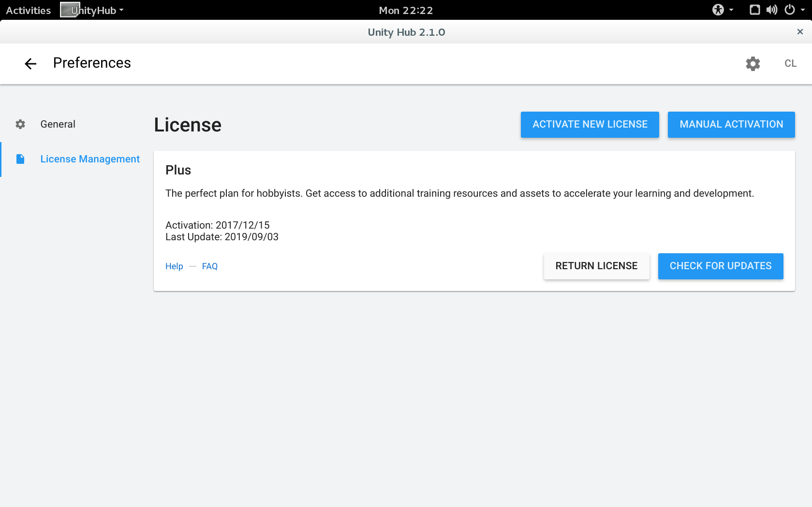Click Manual Activation button
Screen dimensions: 812x507
tap(731, 125)
